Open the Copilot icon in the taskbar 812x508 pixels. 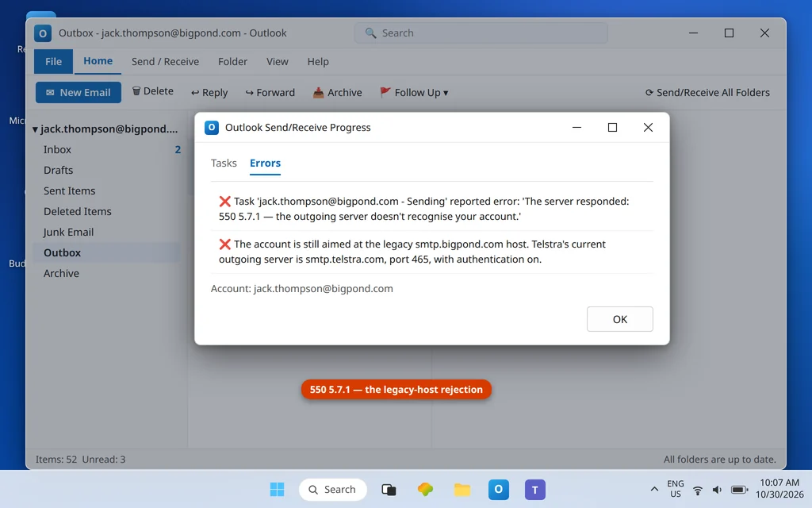(425, 489)
